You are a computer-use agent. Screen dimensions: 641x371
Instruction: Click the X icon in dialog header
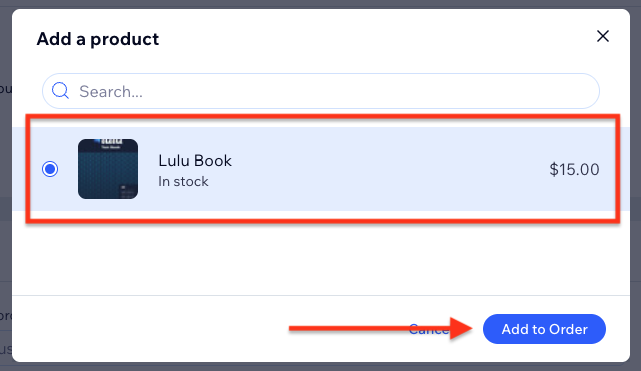tap(603, 36)
